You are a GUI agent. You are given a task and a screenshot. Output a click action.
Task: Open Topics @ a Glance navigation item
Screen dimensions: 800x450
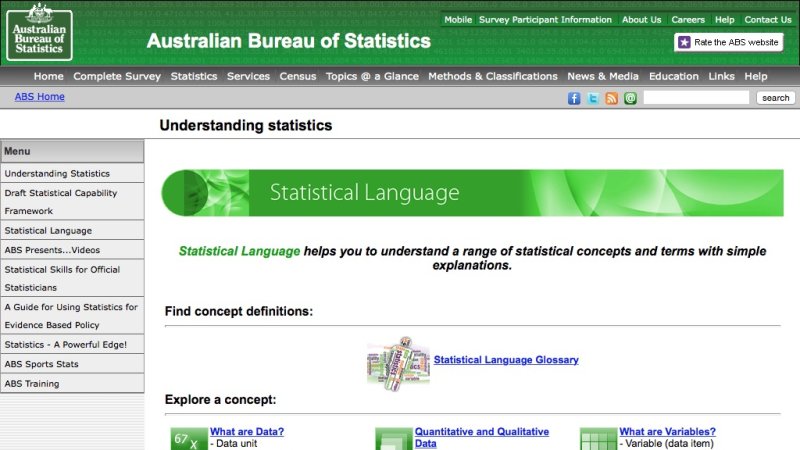(x=372, y=76)
